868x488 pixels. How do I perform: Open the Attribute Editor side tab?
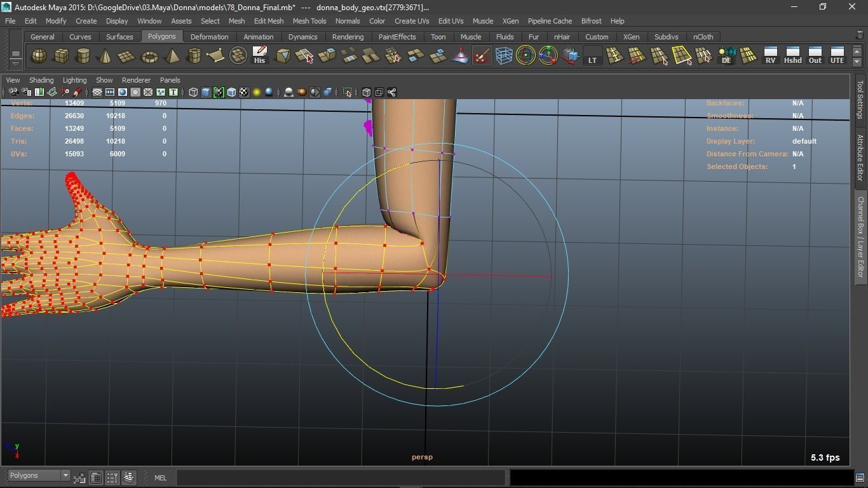point(860,158)
